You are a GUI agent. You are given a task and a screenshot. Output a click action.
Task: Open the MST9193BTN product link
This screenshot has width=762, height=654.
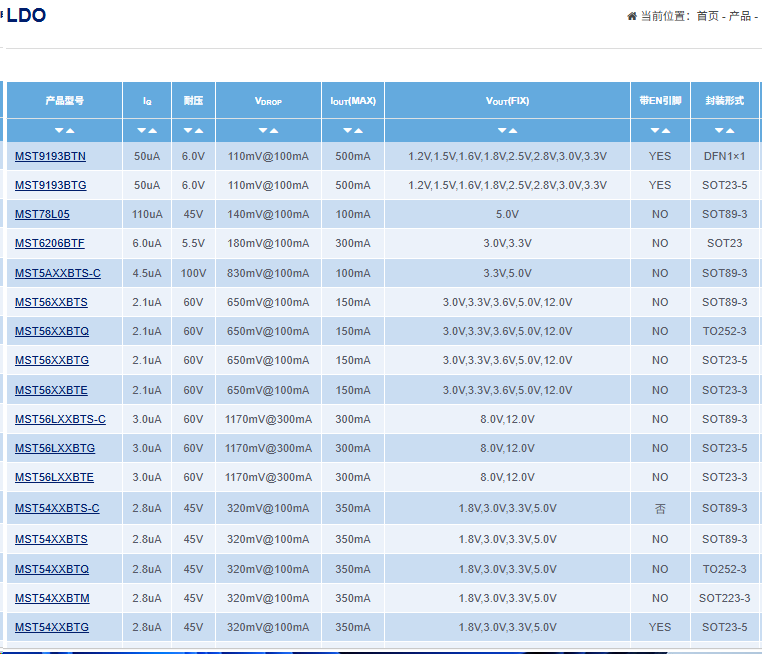tap(50, 156)
